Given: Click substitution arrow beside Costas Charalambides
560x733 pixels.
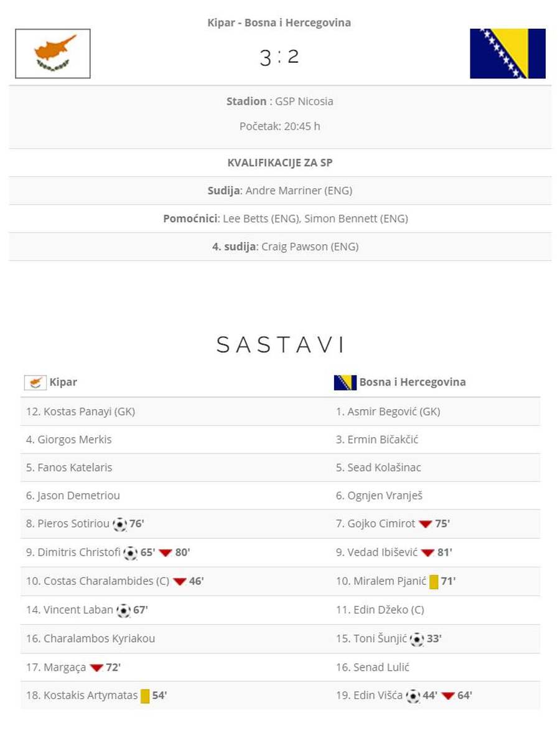Looking at the screenshot, I should tap(179, 582).
